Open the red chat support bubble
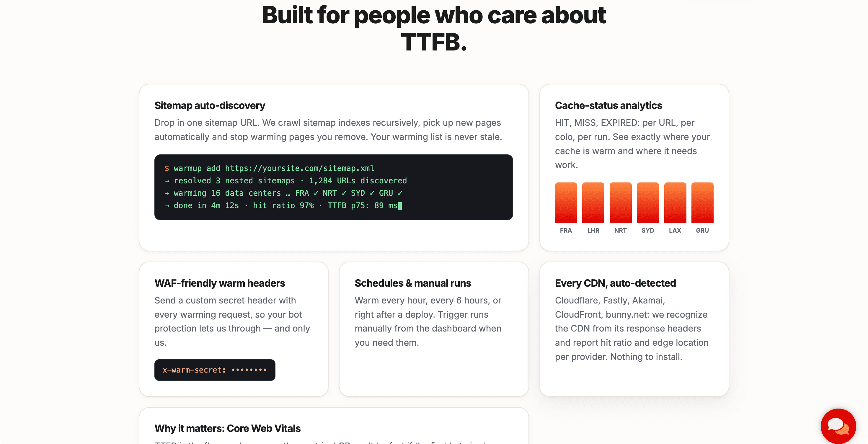The width and height of the screenshot is (868, 444). (838, 426)
